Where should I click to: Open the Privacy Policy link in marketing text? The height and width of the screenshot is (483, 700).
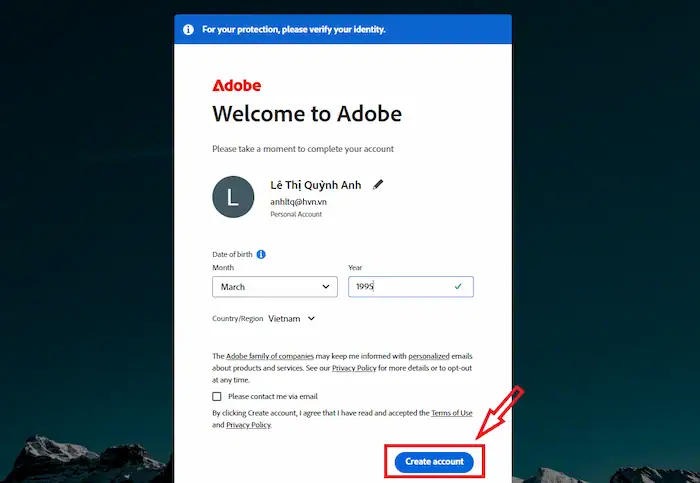354,368
